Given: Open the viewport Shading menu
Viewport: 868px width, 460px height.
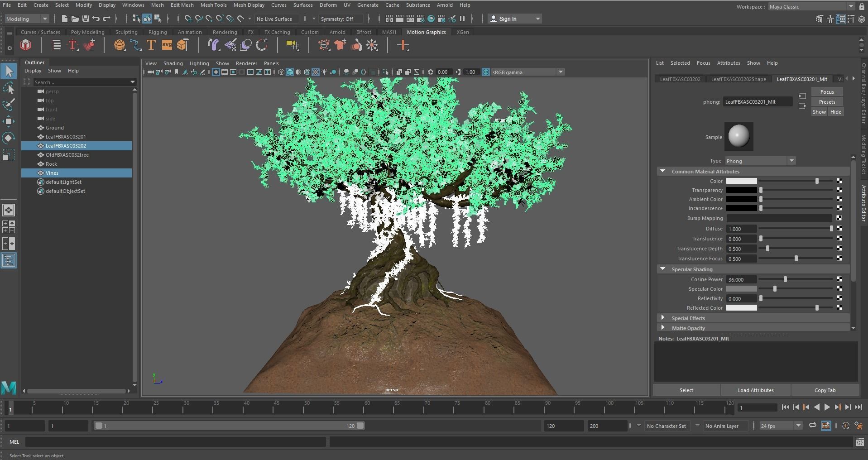Looking at the screenshot, I should click(x=173, y=63).
